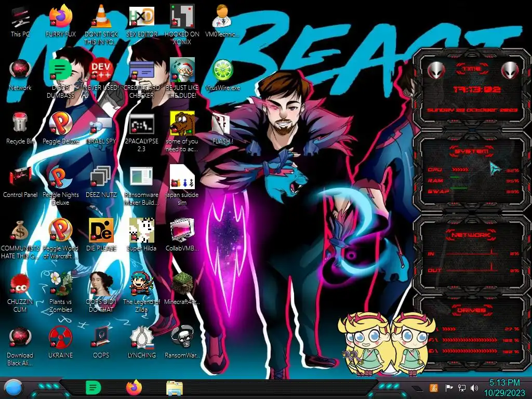Click the volume speaker tray icon

coord(474,388)
